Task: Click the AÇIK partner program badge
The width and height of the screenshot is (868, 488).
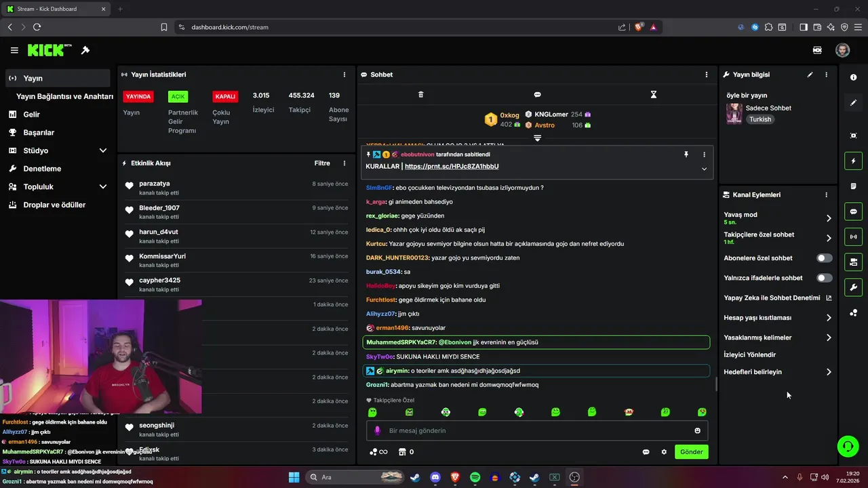Action: point(178,96)
